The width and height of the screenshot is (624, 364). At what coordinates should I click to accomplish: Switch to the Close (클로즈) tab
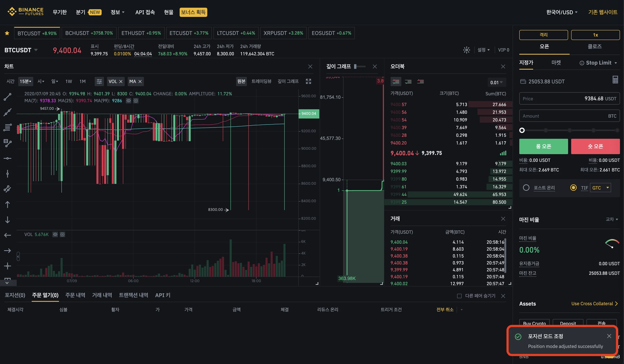tap(595, 47)
